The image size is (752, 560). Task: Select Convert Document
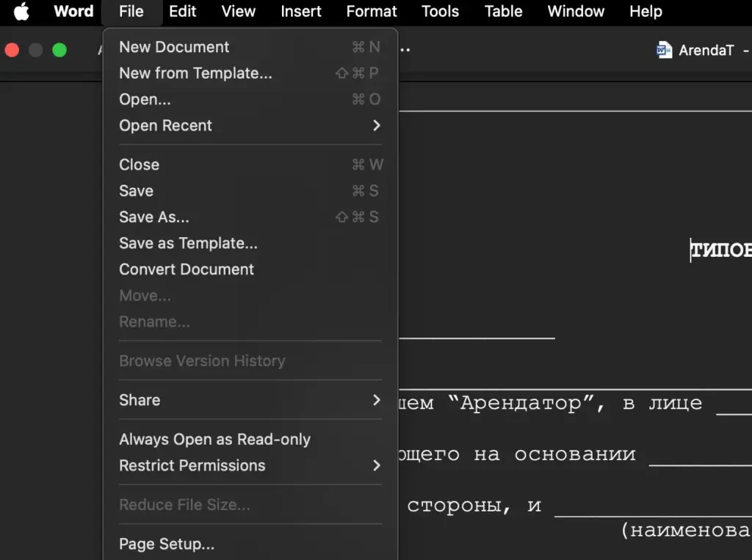pyautogui.click(x=250, y=269)
